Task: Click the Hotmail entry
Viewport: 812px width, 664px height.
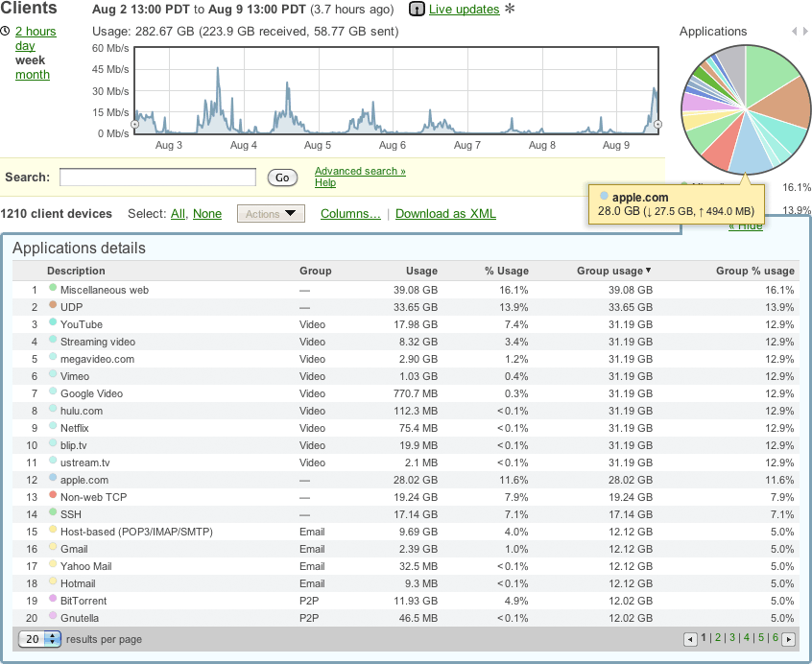Action: (78, 583)
